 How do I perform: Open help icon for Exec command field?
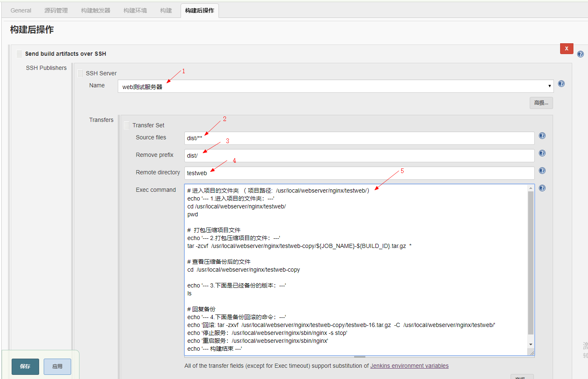542,188
